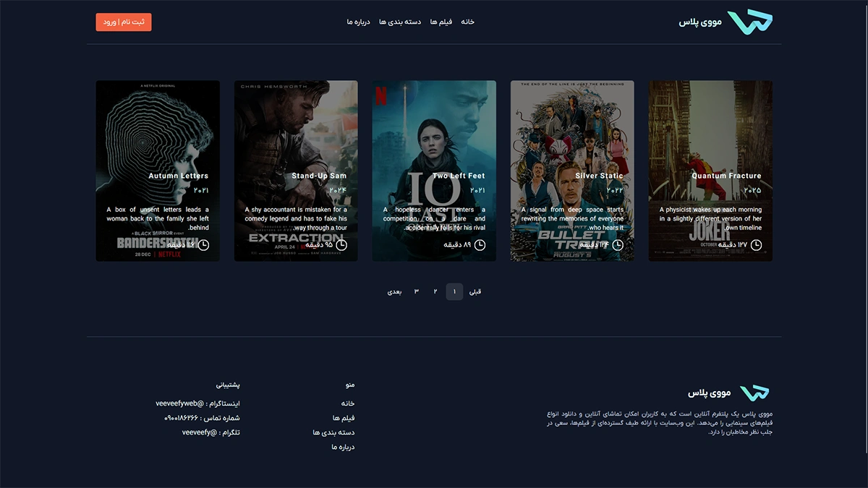
Task: Click the پشتیبانی footer heading
Action: tap(228, 385)
